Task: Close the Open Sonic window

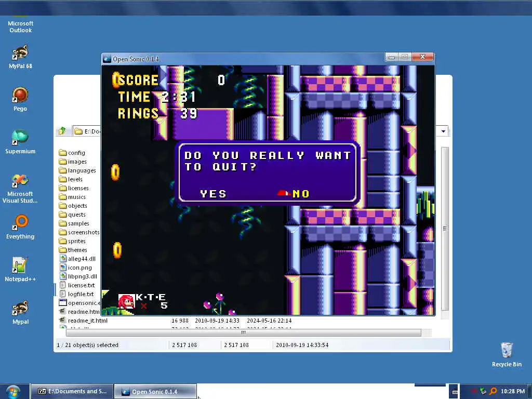Action: click(x=423, y=57)
